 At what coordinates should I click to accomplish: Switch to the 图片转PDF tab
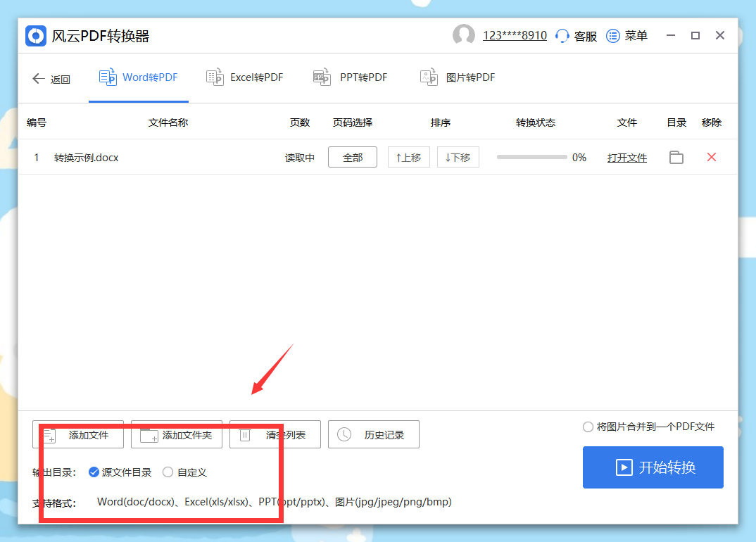[x=458, y=77]
